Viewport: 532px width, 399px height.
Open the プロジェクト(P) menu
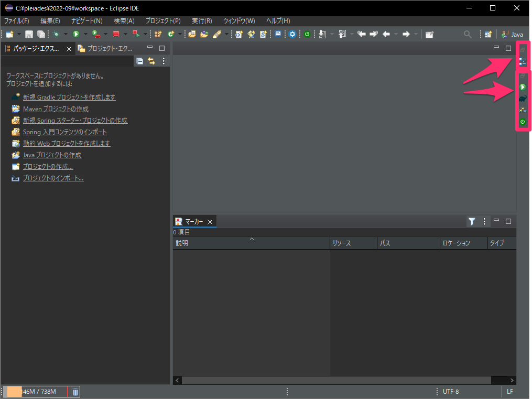tap(163, 20)
